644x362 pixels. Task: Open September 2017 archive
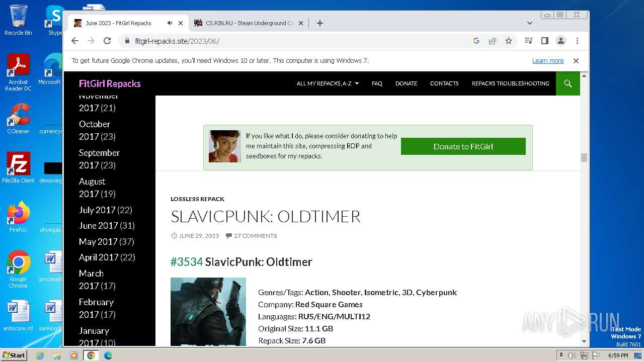(x=99, y=159)
